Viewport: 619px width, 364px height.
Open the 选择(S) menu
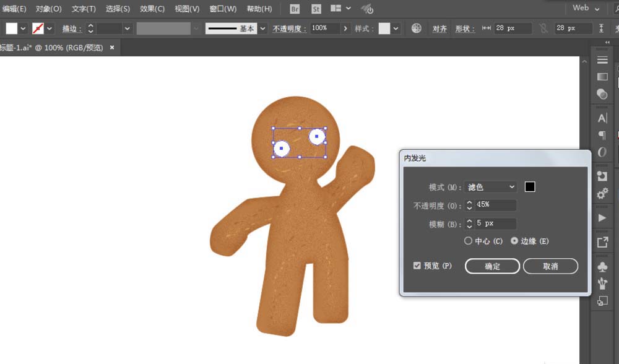[x=118, y=9]
